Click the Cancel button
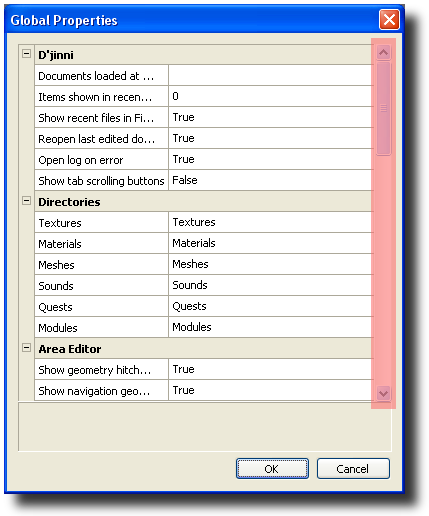The width and height of the screenshot is (429, 516). [x=353, y=469]
